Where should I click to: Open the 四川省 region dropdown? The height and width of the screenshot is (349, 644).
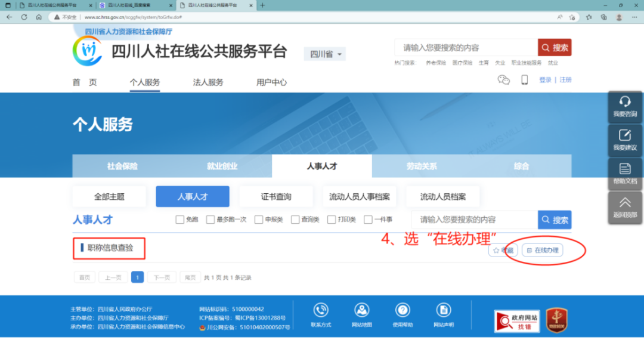point(324,54)
